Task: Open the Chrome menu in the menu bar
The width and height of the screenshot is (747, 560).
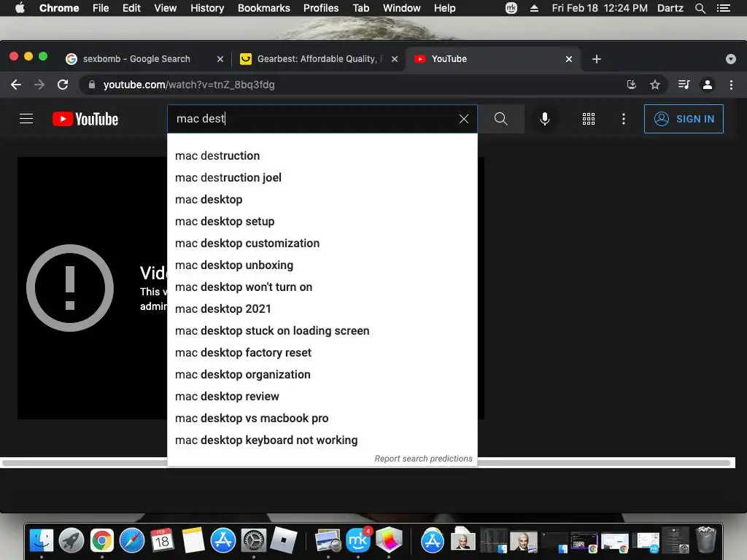Action: [59, 8]
